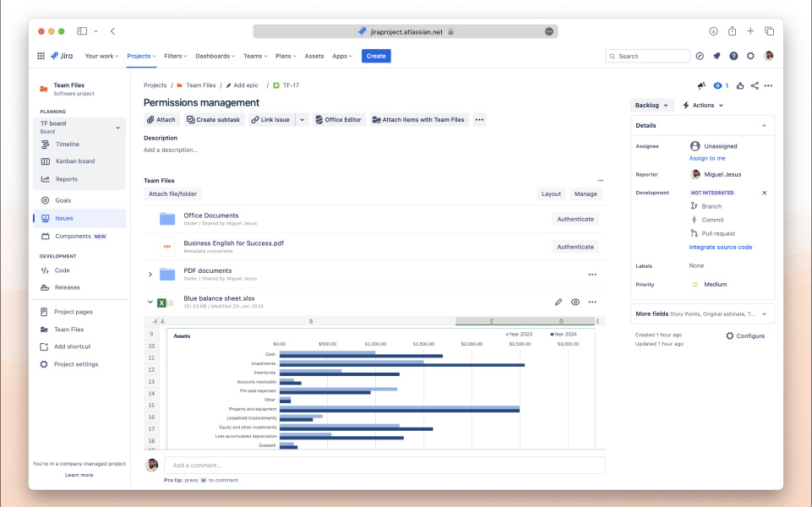Toggle the watch issue eye icon

(717, 85)
